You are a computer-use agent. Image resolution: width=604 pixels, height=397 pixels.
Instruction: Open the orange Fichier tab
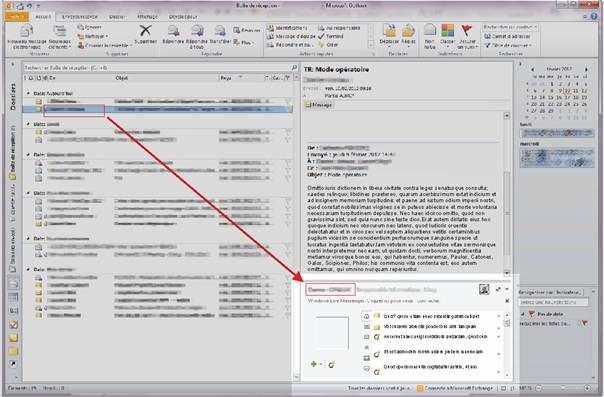coord(17,17)
